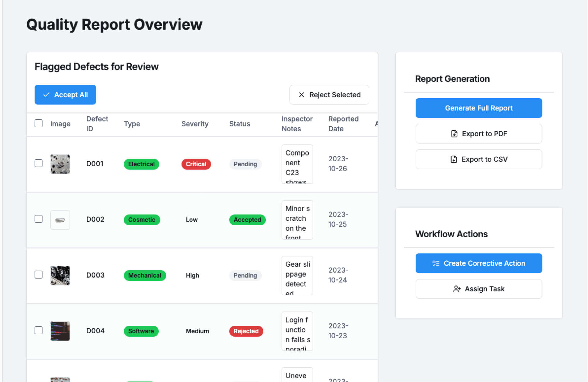Image resolution: width=588 pixels, height=382 pixels.
Task: View the D003 mechanical gear thumbnail
Action: pyautogui.click(x=60, y=275)
